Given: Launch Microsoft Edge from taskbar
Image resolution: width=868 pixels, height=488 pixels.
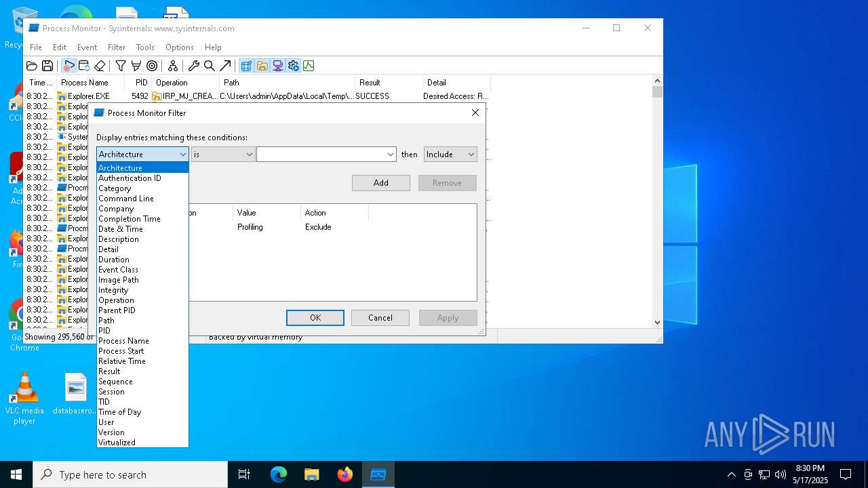Looking at the screenshot, I should (279, 474).
